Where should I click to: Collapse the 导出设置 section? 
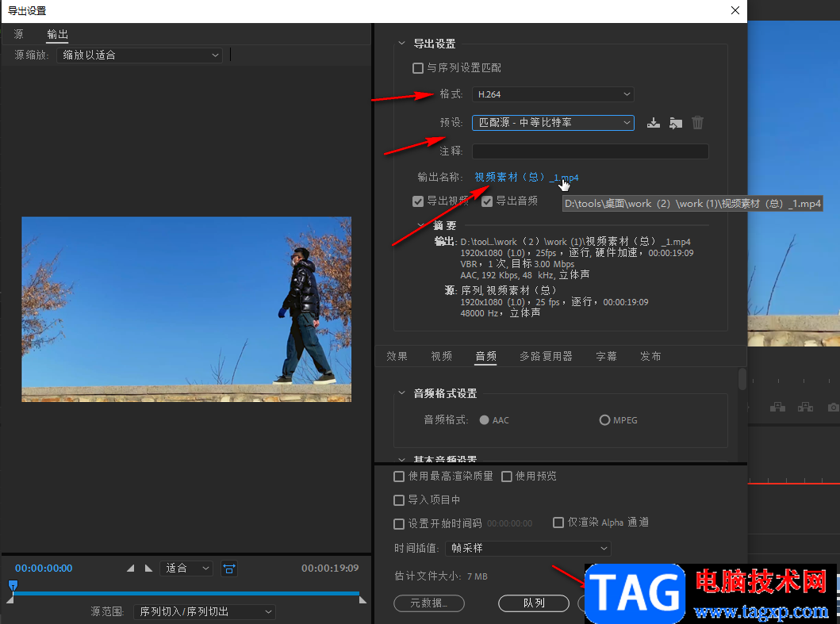[402, 44]
